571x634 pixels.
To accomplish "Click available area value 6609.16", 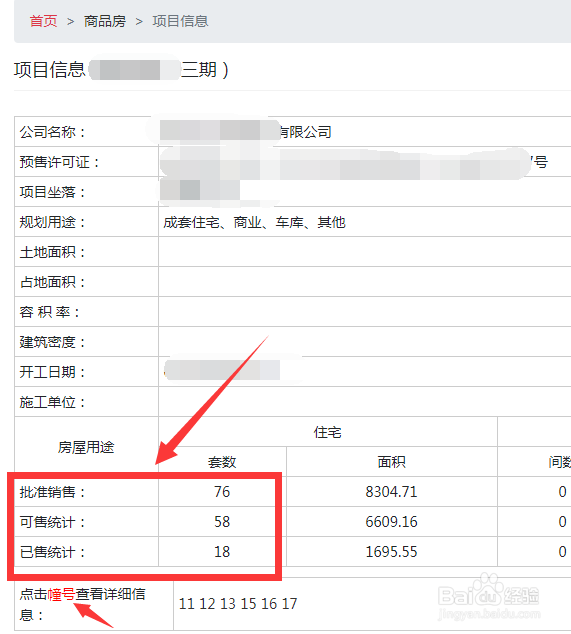I will 391,522.
